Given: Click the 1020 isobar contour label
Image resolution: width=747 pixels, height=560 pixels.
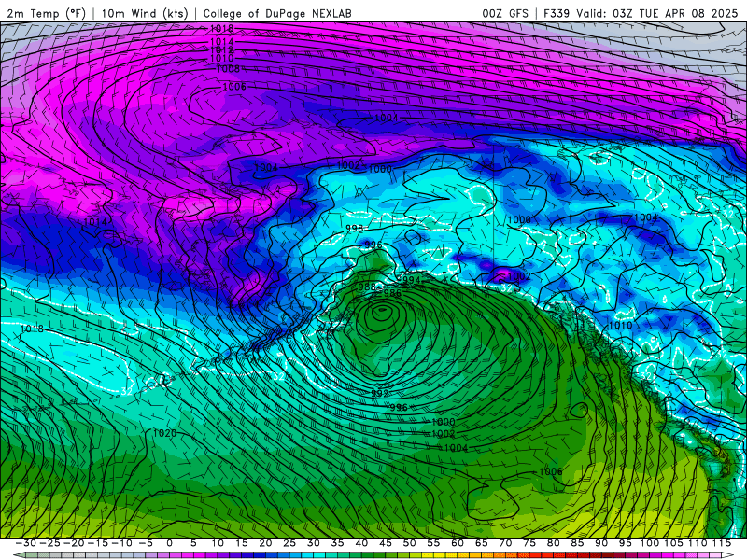Looking at the screenshot, I should (164, 433).
